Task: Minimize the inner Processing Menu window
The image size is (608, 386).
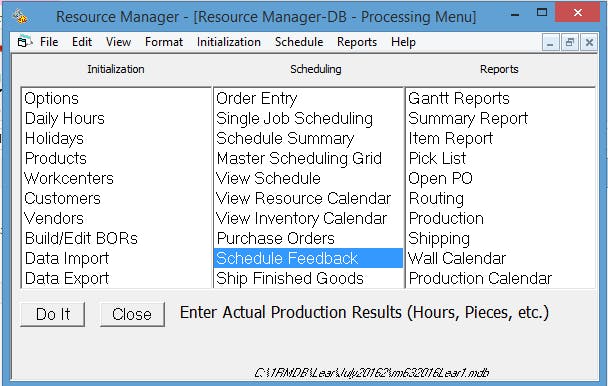Action: pos(550,42)
